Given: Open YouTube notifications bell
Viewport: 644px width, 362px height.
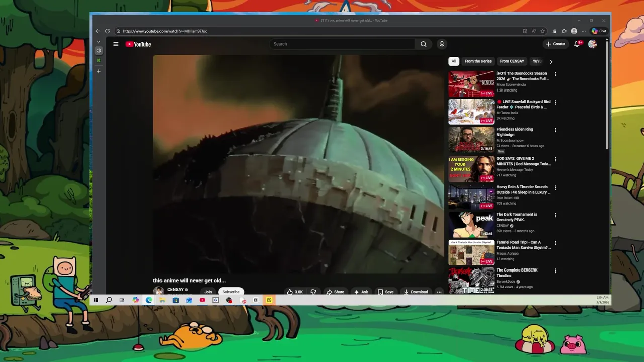Looking at the screenshot, I should click(x=577, y=44).
